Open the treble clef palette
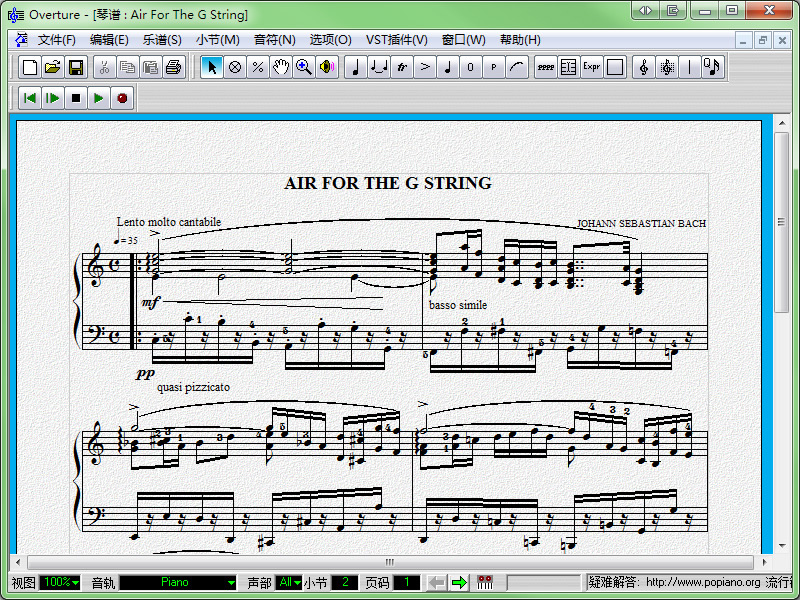The image size is (800, 600). tap(644, 67)
